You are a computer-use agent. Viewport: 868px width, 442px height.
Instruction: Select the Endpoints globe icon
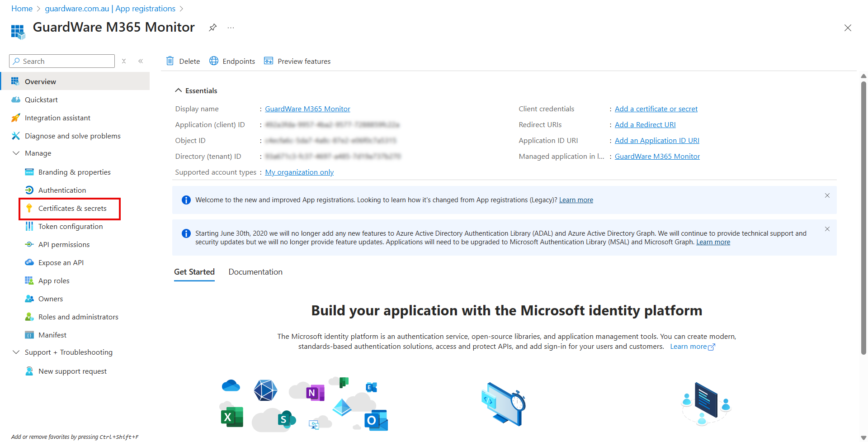213,61
